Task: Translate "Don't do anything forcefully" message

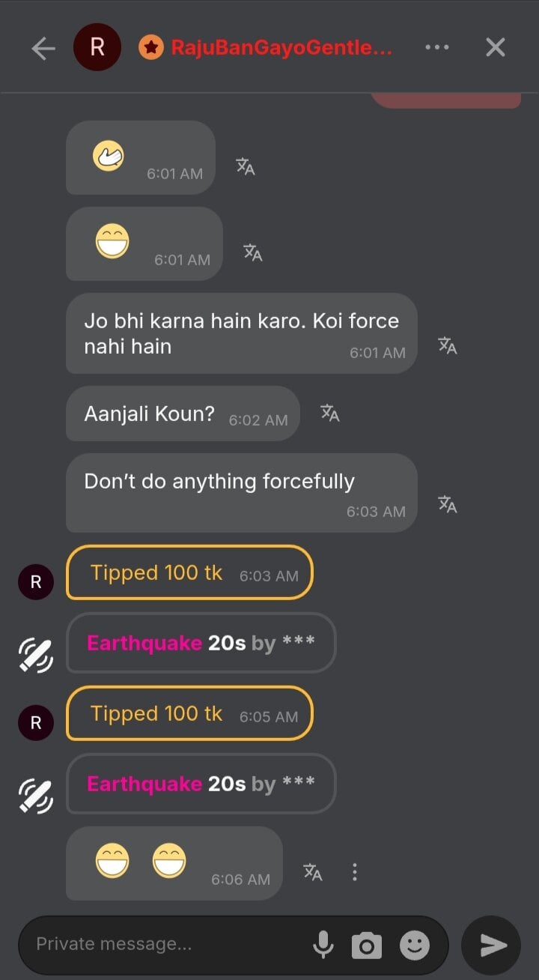Action: click(x=448, y=504)
